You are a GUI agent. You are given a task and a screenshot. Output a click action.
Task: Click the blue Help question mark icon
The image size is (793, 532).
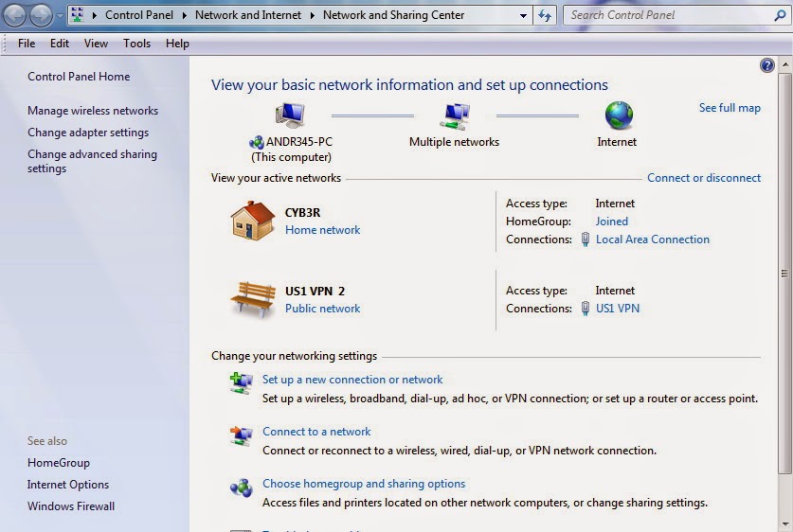(766, 65)
